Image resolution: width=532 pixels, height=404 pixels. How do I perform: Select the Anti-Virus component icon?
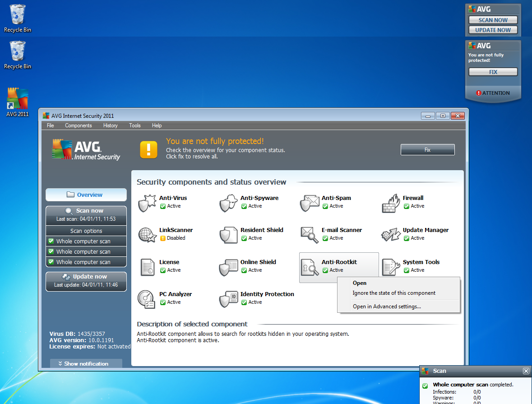(147, 202)
